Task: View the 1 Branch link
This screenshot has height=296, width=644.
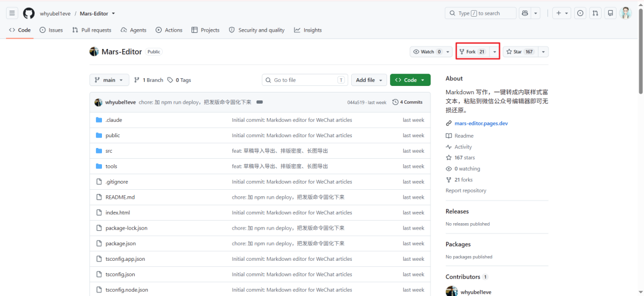Action: (x=148, y=80)
